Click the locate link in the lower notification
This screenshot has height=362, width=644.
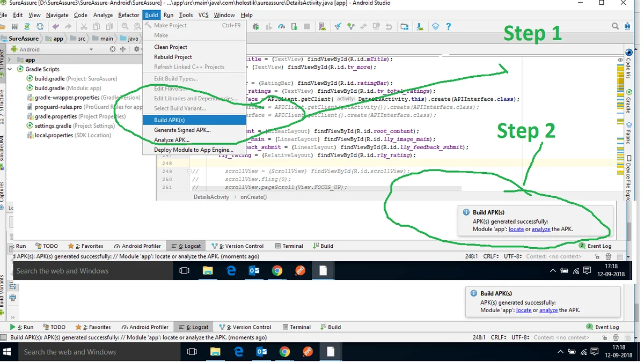[524, 310]
